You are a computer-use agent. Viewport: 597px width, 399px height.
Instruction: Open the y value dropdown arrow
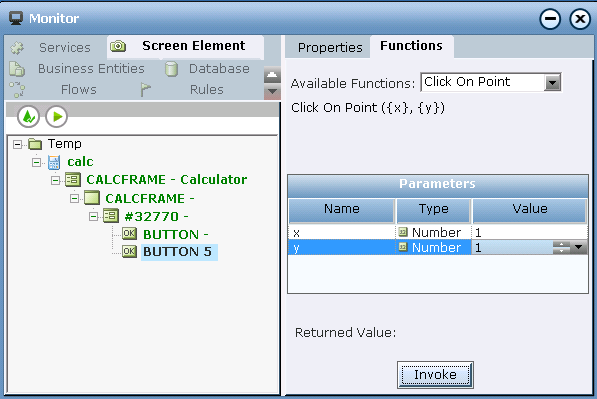tap(579, 247)
